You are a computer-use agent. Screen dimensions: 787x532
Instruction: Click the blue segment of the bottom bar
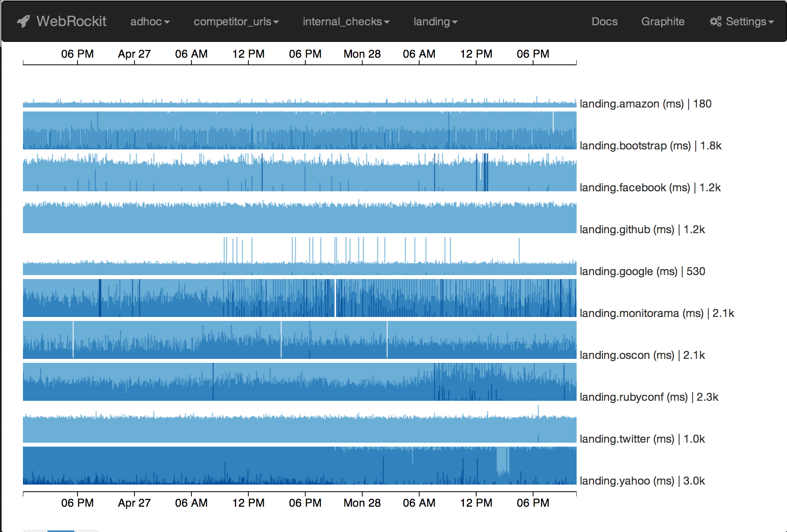61,531
